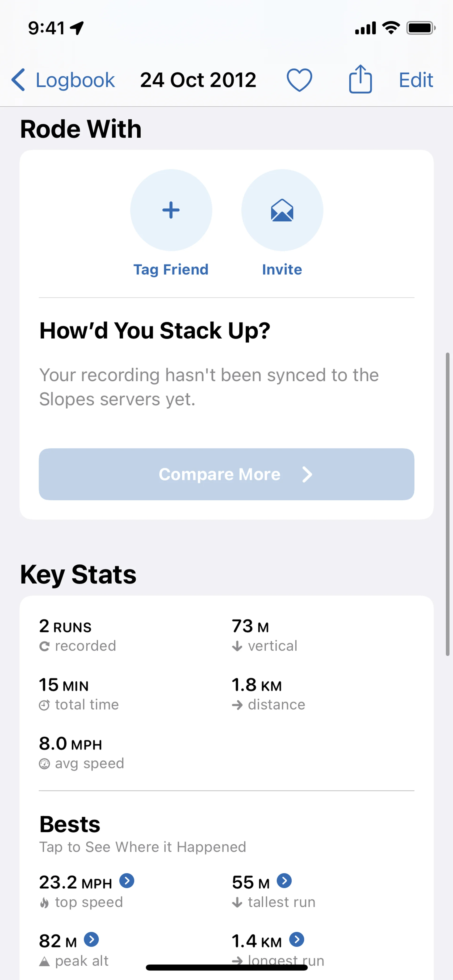
Task: Show where top speed happened
Action: [127, 881]
